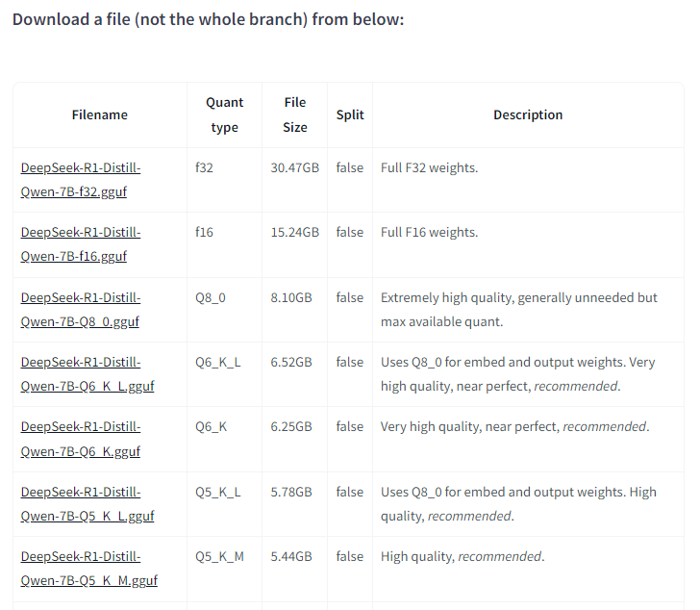
Task: Open the DeepSeek-R1-Distill-Qwen-7B-f32.gguf link
Action: click(x=81, y=179)
